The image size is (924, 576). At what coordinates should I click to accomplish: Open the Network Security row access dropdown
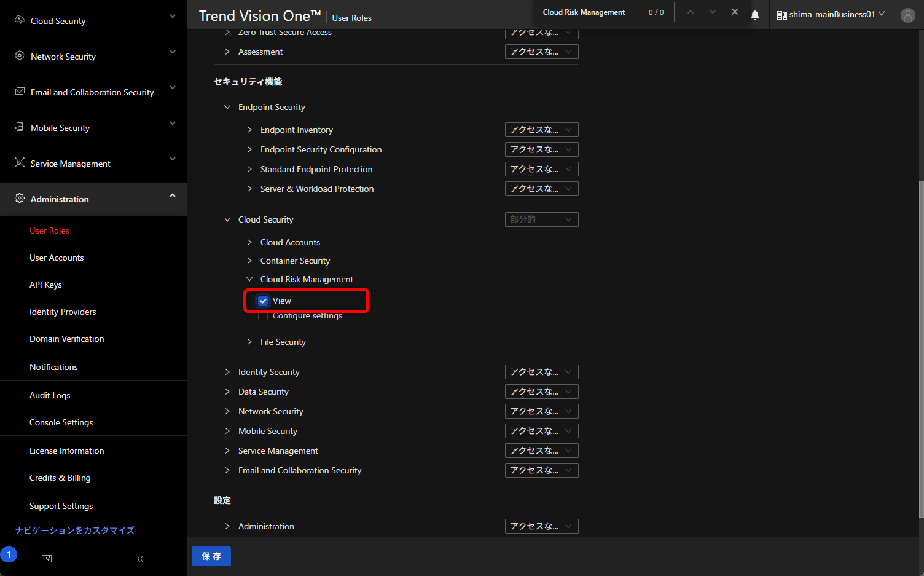click(x=541, y=411)
